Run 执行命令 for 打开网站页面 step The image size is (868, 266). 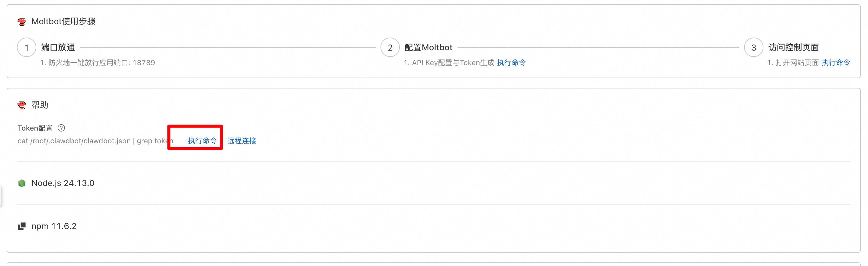tap(836, 63)
